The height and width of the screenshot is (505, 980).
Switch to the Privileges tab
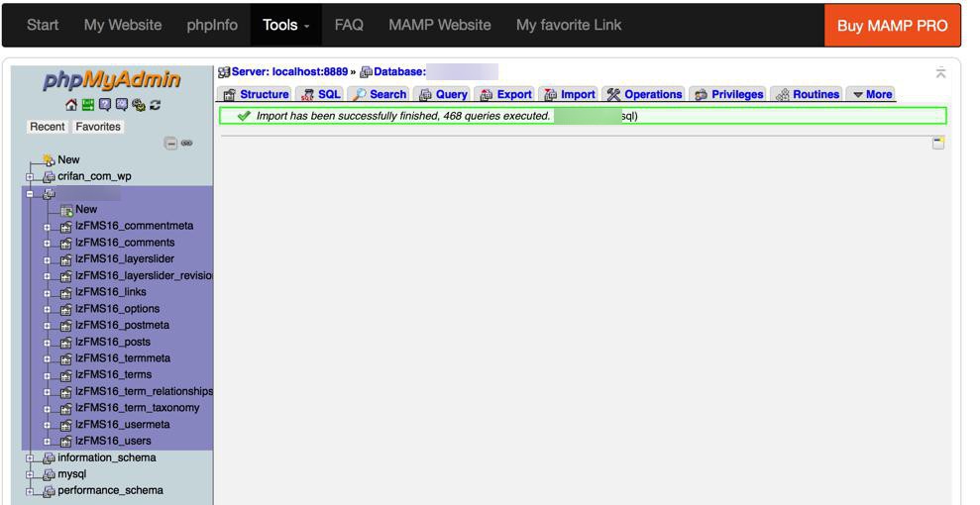pyautogui.click(x=728, y=94)
